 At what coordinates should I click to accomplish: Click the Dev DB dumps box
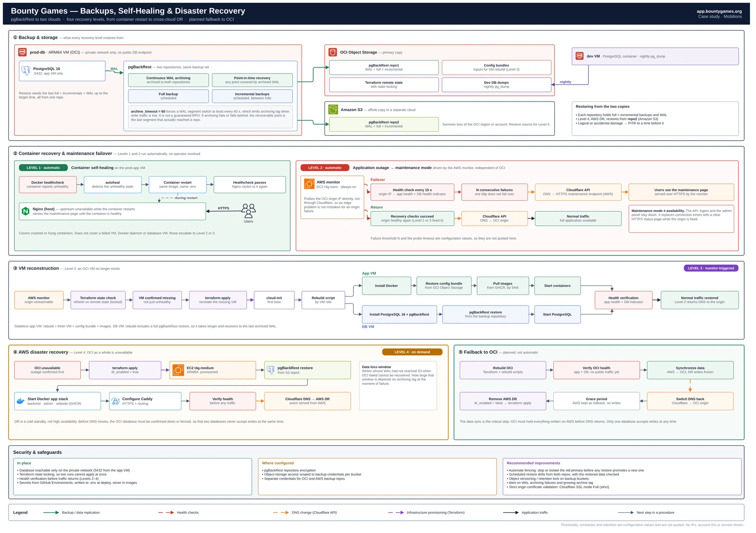[496, 85]
